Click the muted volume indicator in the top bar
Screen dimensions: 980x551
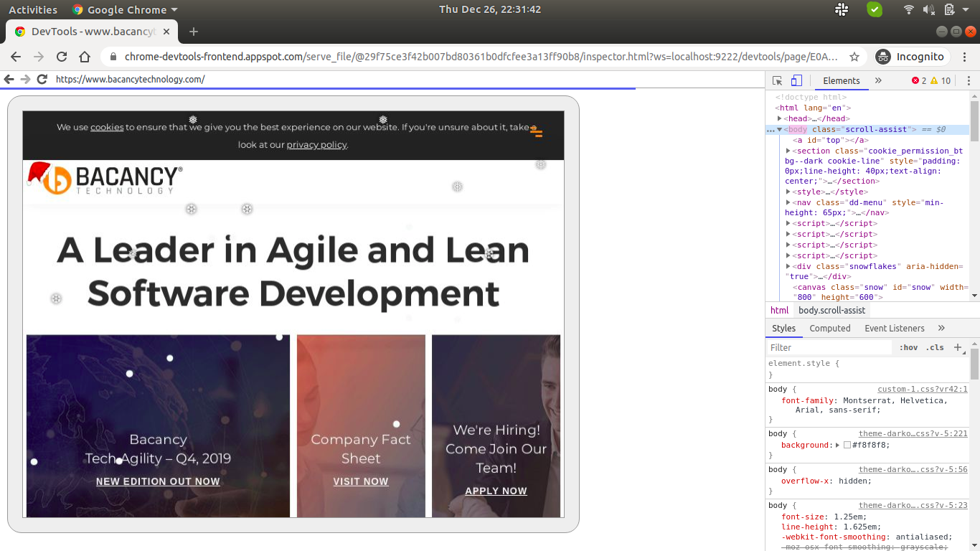click(x=929, y=9)
